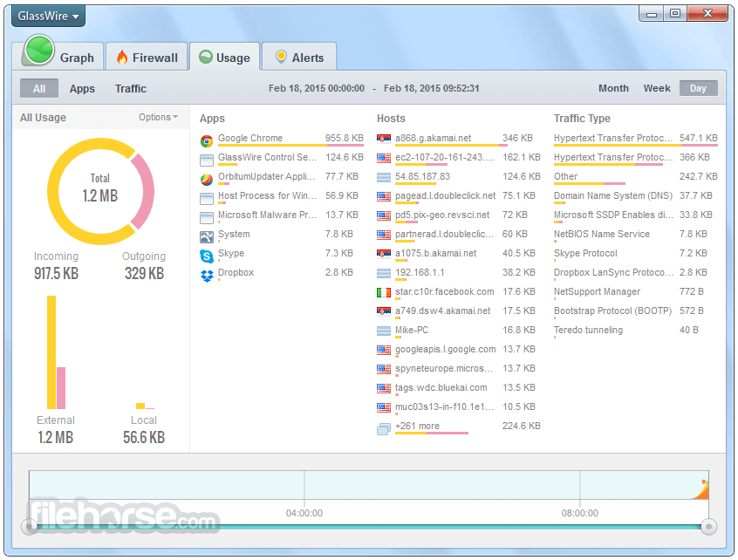The height and width of the screenshot is (560, 738).
Task: Expand the Options dropdown
Action: pos(158,117)
